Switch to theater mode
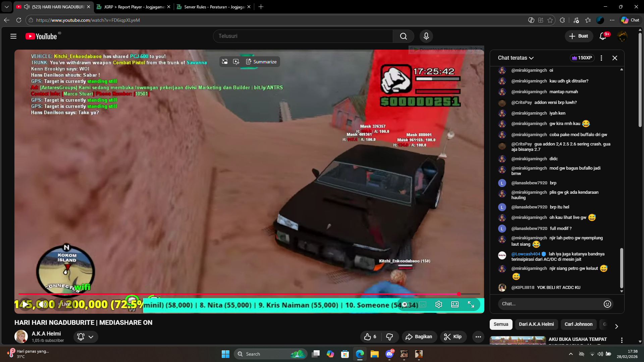Screen dimensions: 644x362 455,304
